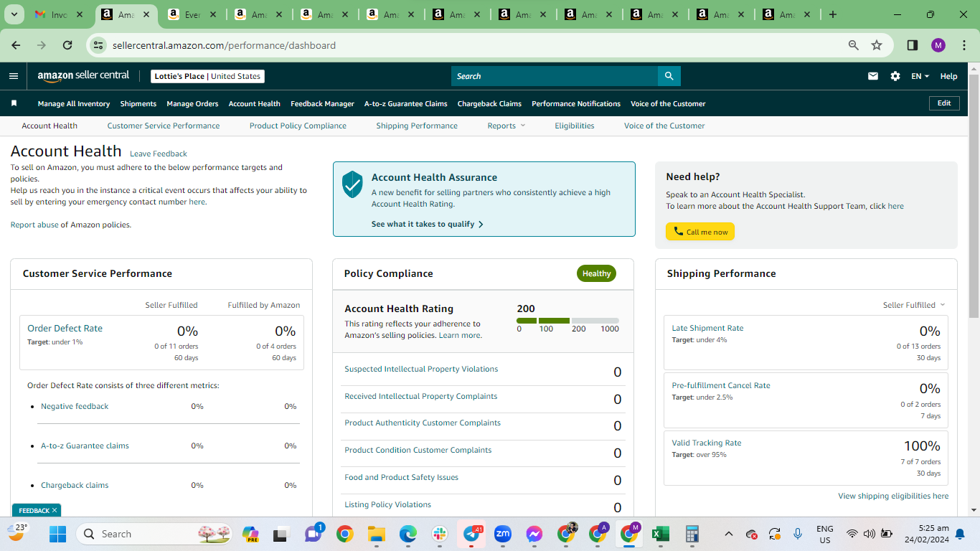
Task: Open Slack from the taskbar
Action: point(440,534)
